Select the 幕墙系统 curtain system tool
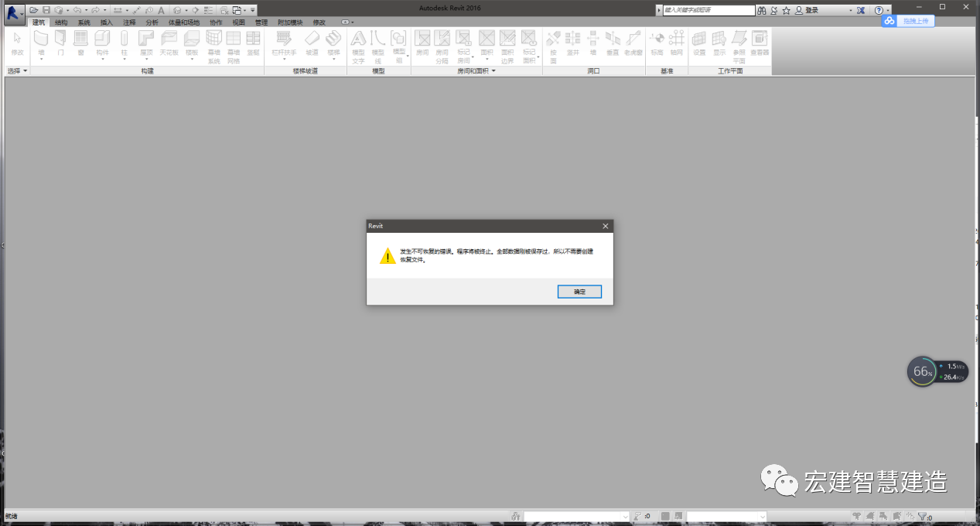This screenshot has height=526, width=980. [213, 46]
